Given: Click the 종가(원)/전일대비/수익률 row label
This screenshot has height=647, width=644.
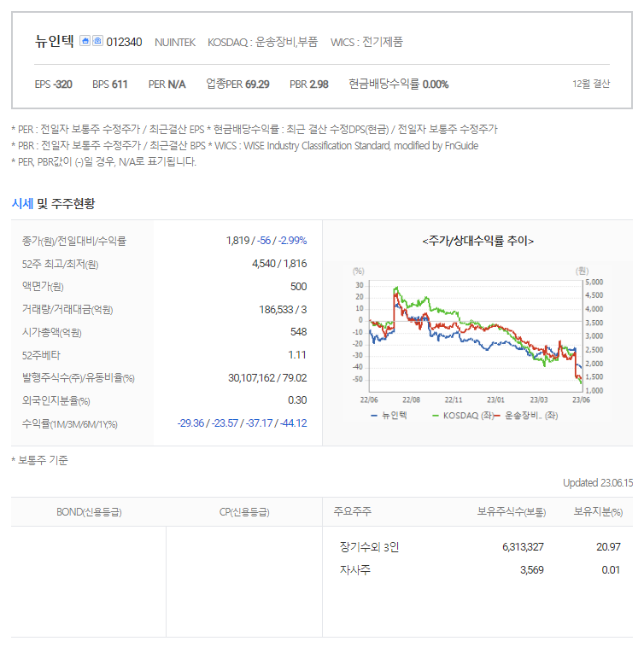Looking at the screenshot, I should [x=74, y=241].
